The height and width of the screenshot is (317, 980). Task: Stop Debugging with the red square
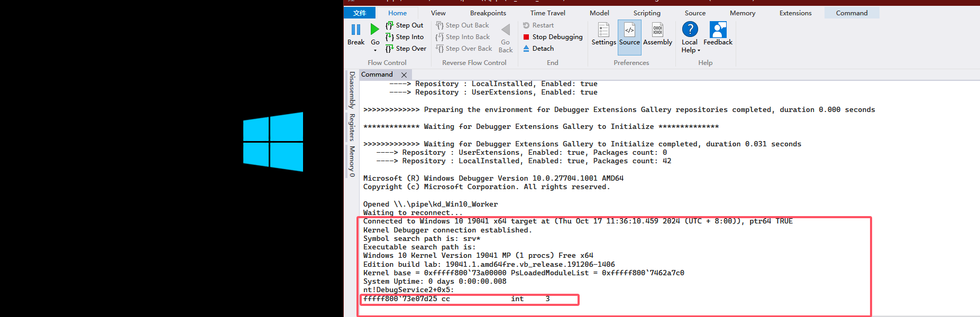[x=526, y=37]
